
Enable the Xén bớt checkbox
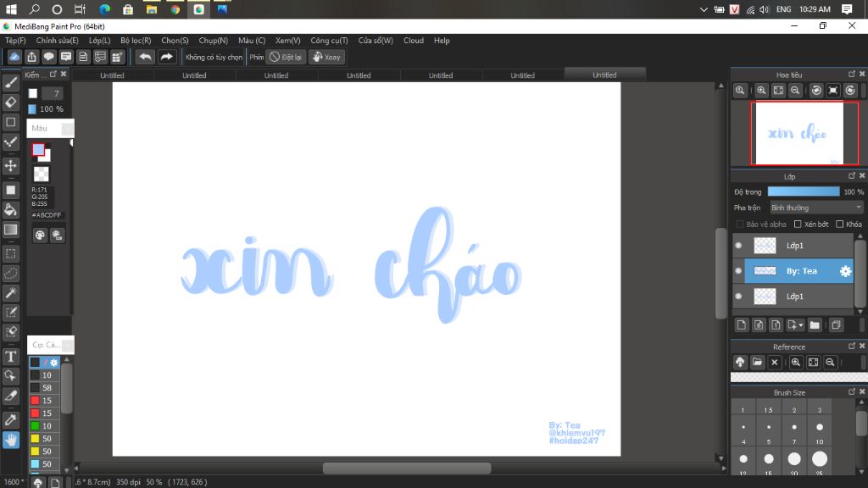point(798,224)
